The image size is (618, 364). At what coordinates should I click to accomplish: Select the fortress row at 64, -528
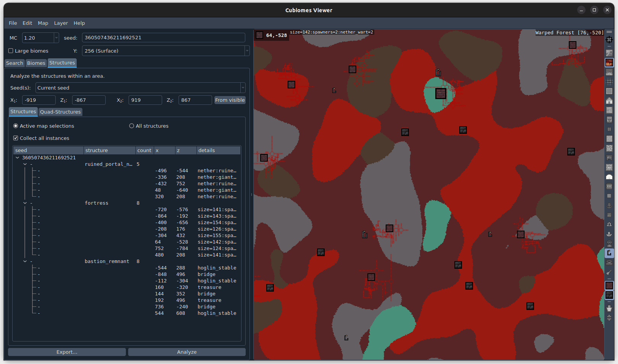127,242
